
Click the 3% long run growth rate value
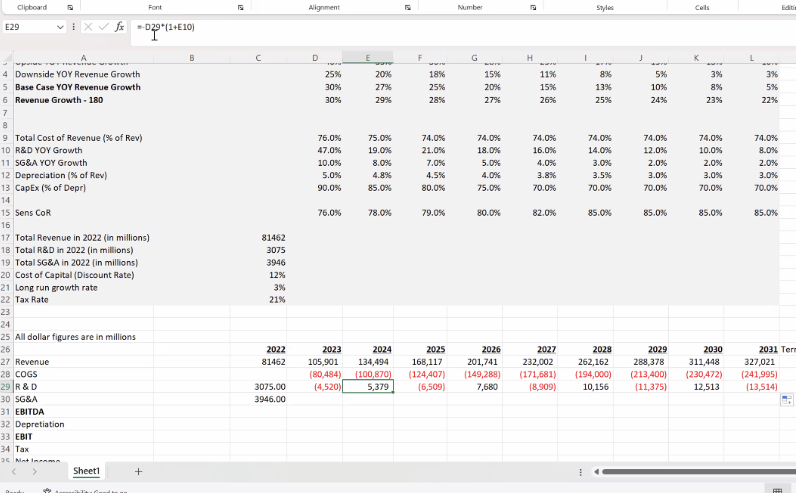pyautogui.click(x=279, y=287)
